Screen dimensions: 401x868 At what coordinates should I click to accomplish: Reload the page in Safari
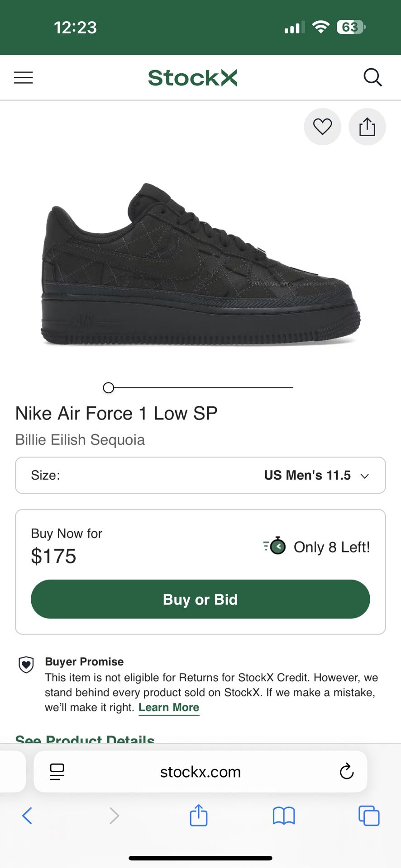click(x=346, y=772)
